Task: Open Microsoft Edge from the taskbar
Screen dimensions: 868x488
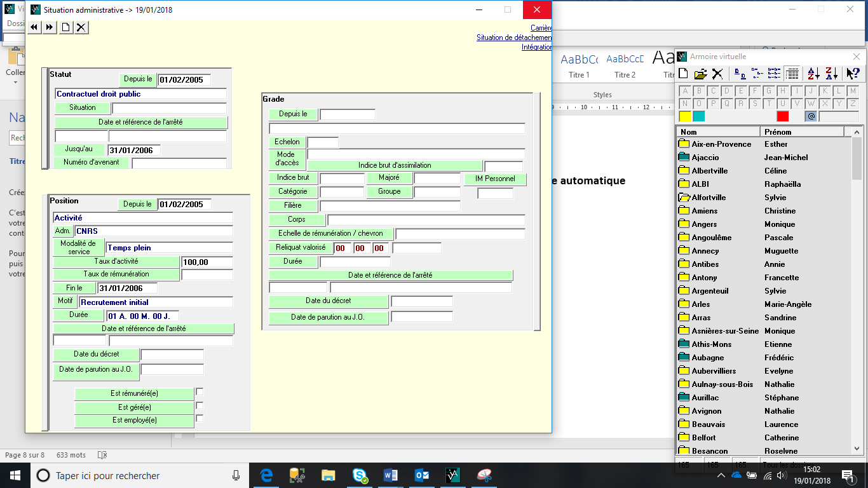Action: 268,475
